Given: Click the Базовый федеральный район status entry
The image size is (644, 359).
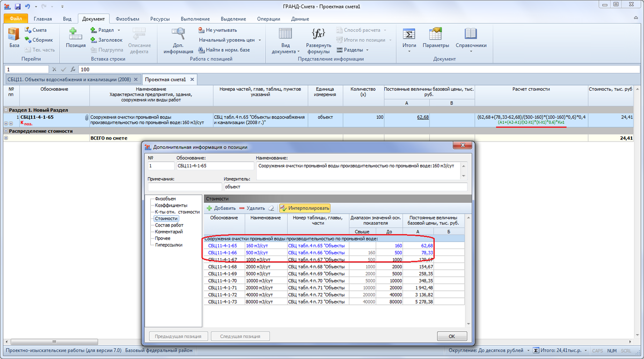Looking at the screenshot, I should click(x=158, y=351).
